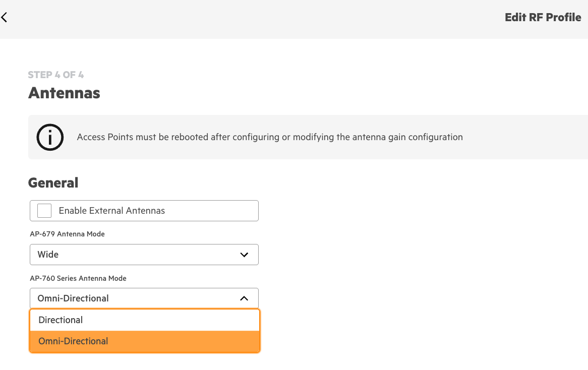Tick the Enable External Antennas checkbox
Viewport: 588px width, 370px height.
coord(44,211)
